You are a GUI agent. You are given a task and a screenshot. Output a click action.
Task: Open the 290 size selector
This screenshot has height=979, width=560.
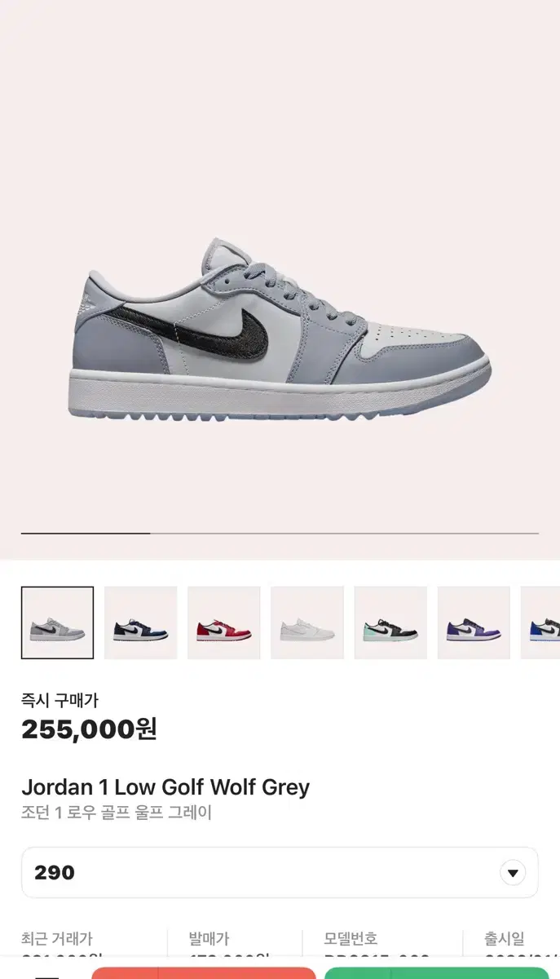pos(280,872)
